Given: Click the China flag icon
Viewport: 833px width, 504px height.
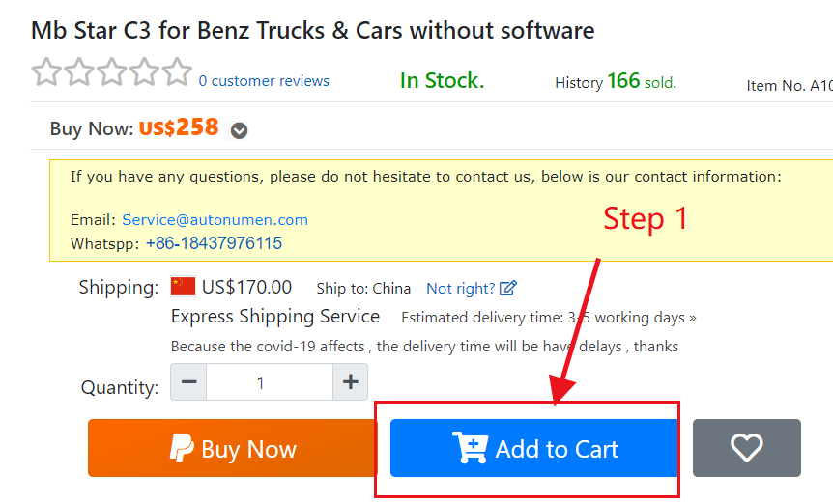Looking at the screenshot, I should click(184, 287).
